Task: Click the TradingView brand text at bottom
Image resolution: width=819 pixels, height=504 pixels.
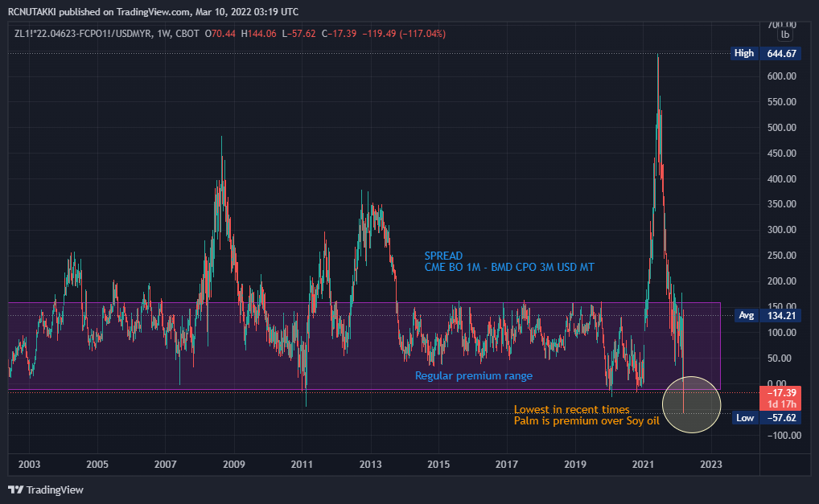Action: tap(55, 490)
